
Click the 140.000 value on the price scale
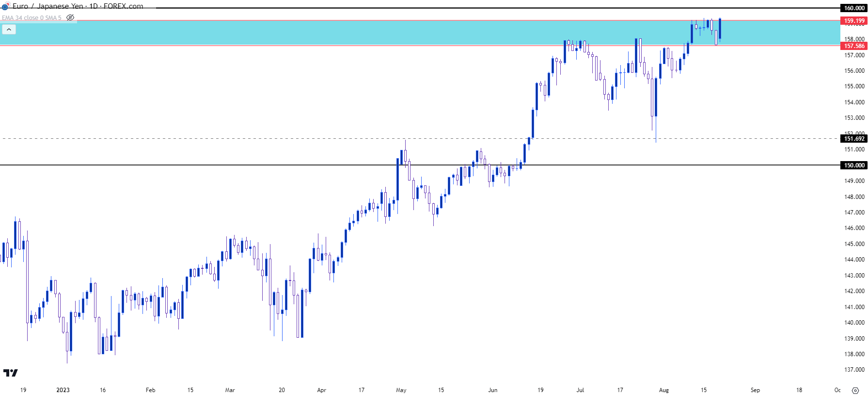click(854, 323)
